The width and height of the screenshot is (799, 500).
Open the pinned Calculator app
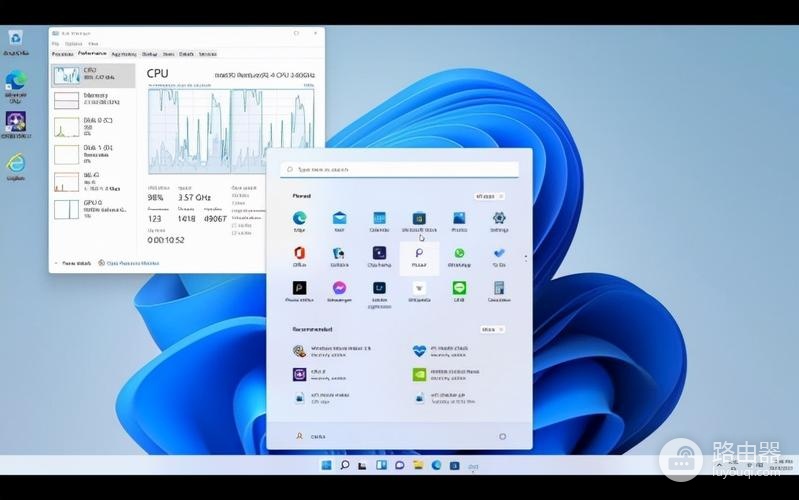pyautogui.click(x=499, y=292)
